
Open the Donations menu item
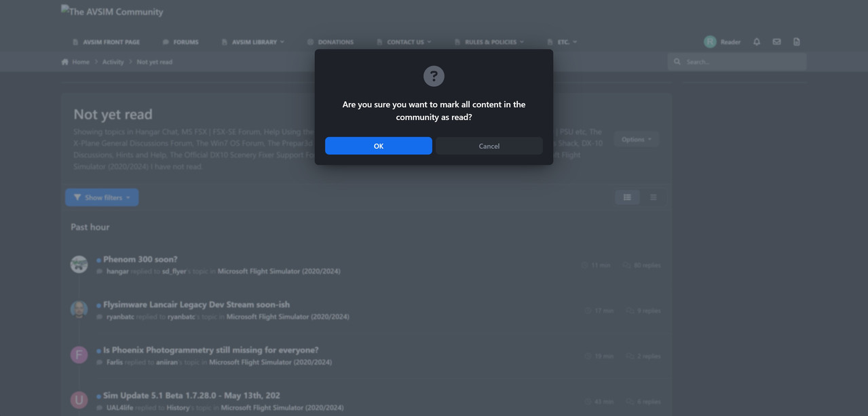330,42
